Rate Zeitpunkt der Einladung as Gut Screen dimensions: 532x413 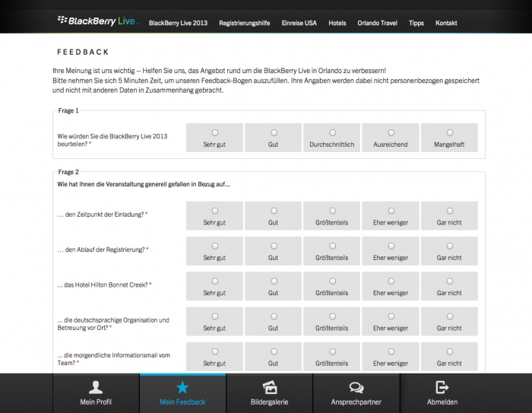tap(274, 211)
